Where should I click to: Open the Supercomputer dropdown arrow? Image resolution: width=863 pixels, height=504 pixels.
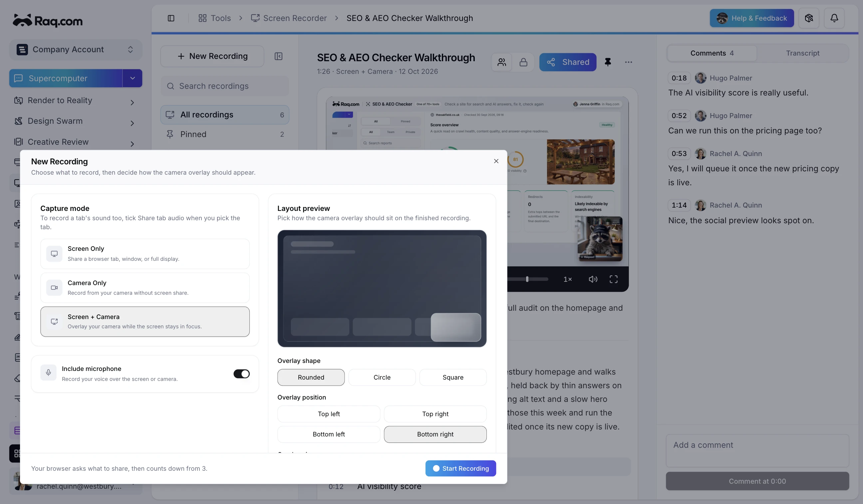(133, 79)
